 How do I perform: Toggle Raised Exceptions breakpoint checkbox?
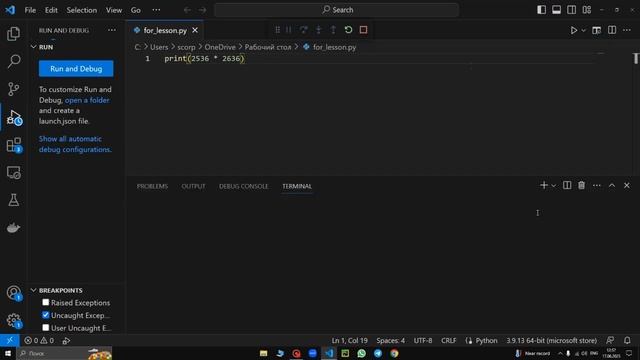[46, 302]
